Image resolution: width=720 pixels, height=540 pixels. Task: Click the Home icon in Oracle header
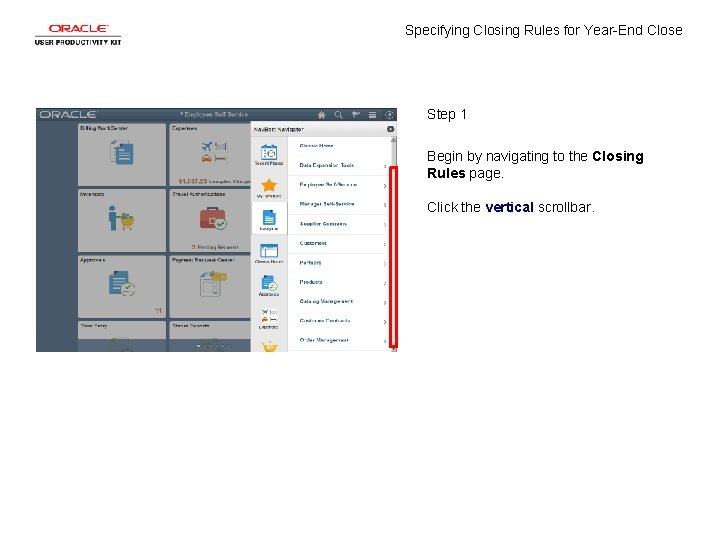point(321,115)
